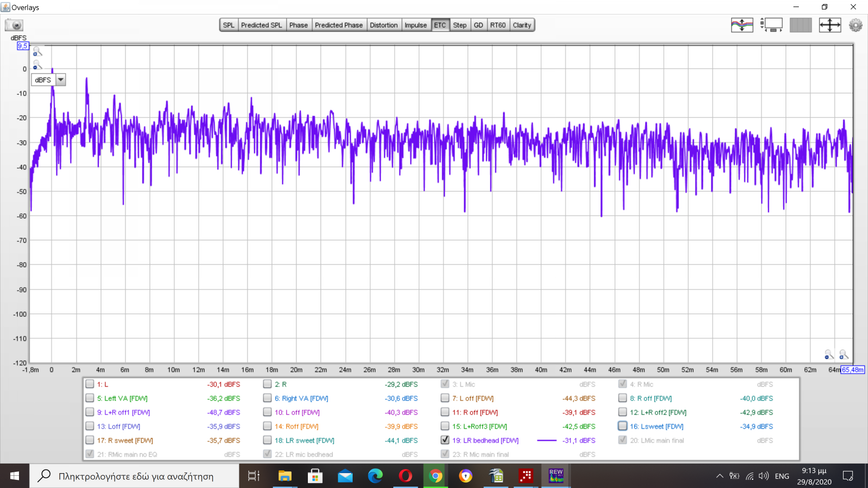Open the Phase tab

point(298,25)
